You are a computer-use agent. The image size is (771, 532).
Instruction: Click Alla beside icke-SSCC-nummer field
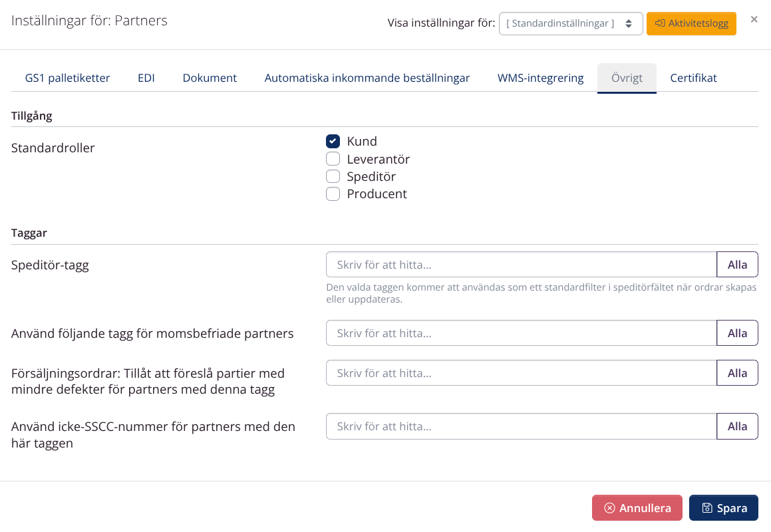pos(736,426)
